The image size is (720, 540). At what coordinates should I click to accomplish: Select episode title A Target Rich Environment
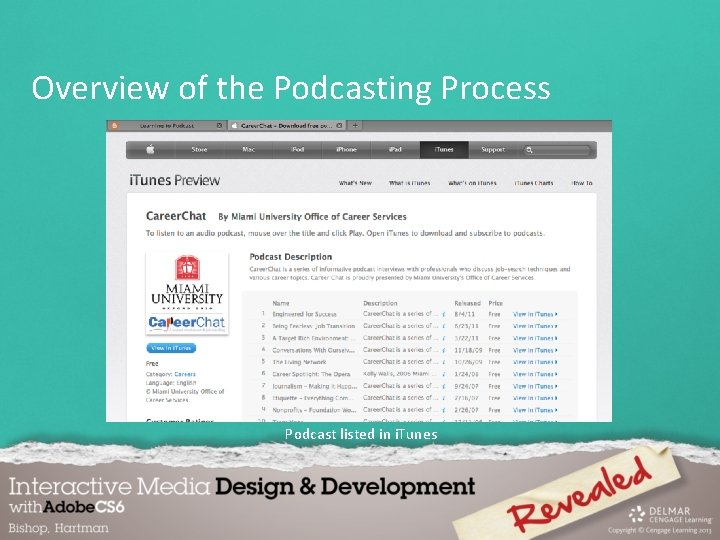[x=314, y=338]
